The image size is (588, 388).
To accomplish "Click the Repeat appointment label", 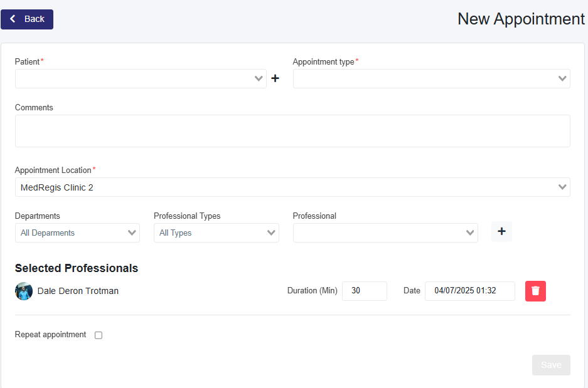I will (x=50, y=335).
